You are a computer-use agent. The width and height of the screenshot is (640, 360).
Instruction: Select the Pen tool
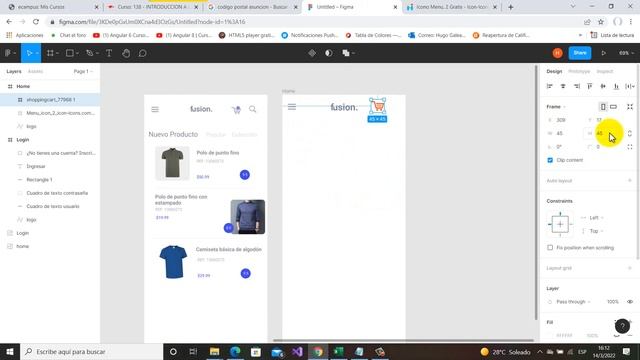(89, 53)
